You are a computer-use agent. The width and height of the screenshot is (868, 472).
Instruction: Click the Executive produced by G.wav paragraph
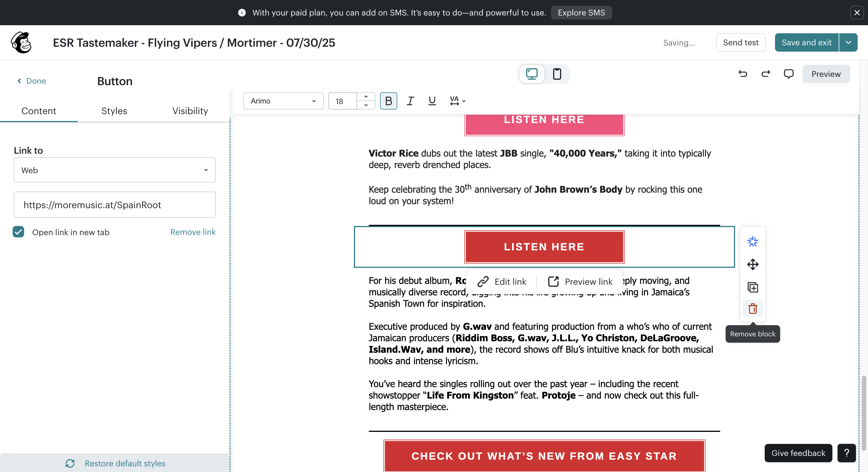point(541,344)
